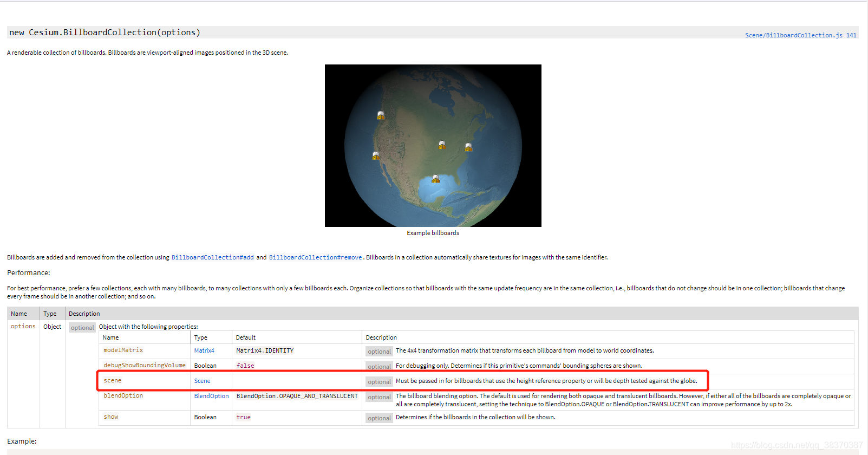Select the show property name
The height and width of the screenshot is (455, 868).
pyautogui.click(x=110, y=417)
